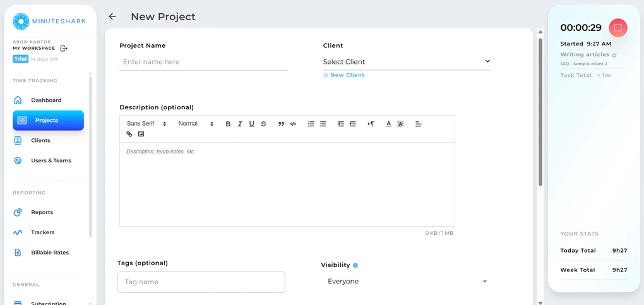Click the Dashboard home icon
The image size is (644, 305).
tap(18, 100)
